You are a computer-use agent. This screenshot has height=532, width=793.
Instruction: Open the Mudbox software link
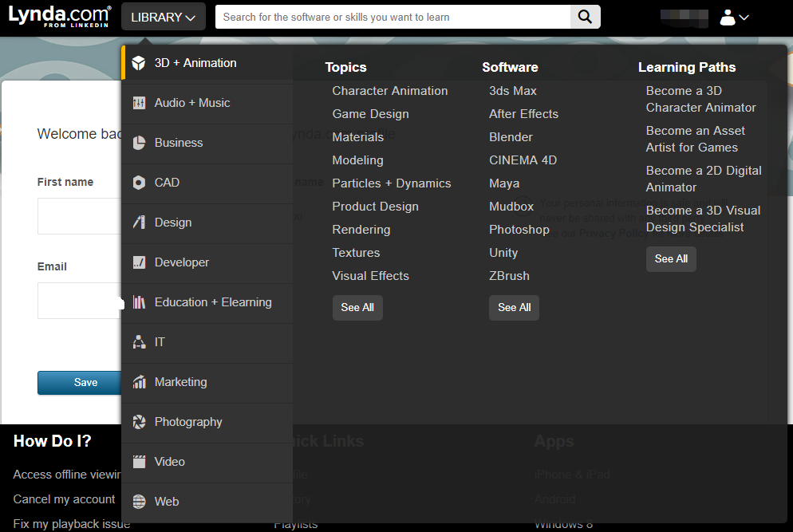511,207
